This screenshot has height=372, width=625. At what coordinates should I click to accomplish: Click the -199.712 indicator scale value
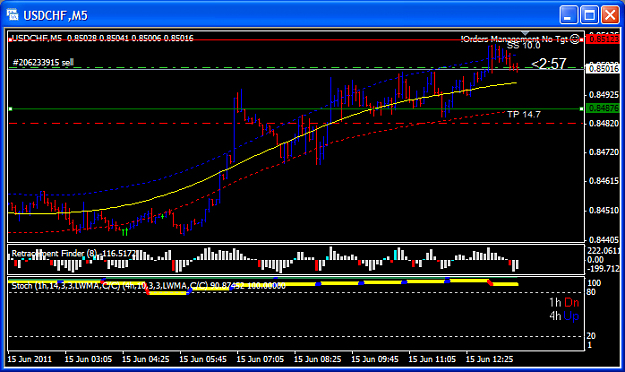(603, 269)
